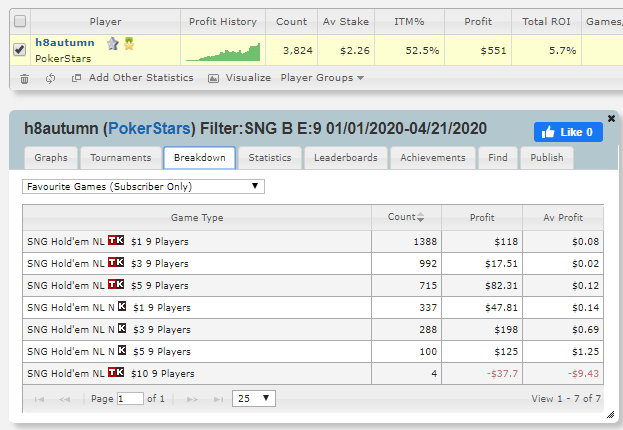Click the Total ROI column header
The image size is (623, 430).
coord(546,21)
